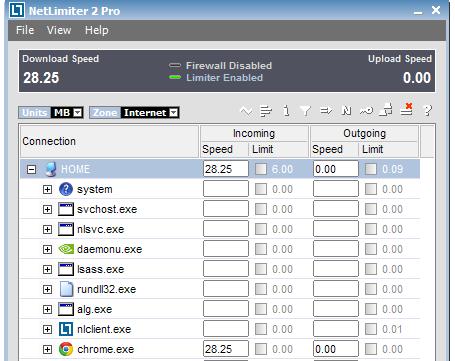The height and width of the screenshot is (361, 455).
Task: Minimize the NetLimiter window
Action: pos(418,11)
